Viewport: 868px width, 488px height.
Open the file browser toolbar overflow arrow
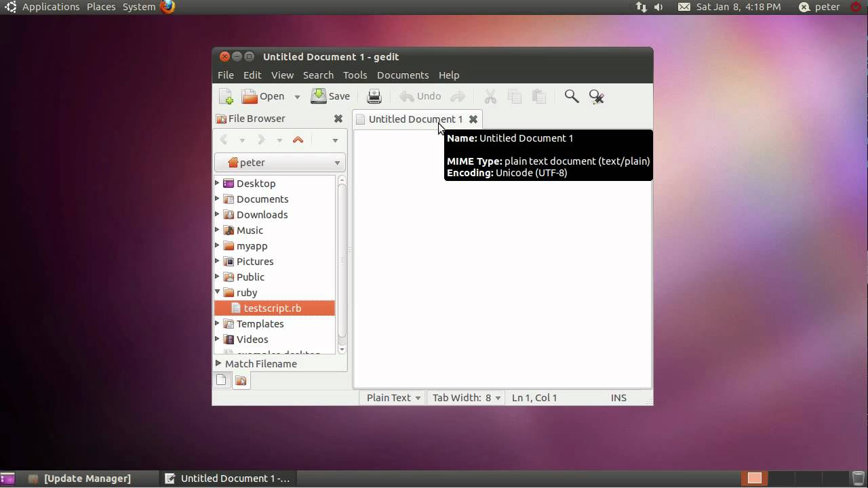pyautogui.click(x=335, y=140)
